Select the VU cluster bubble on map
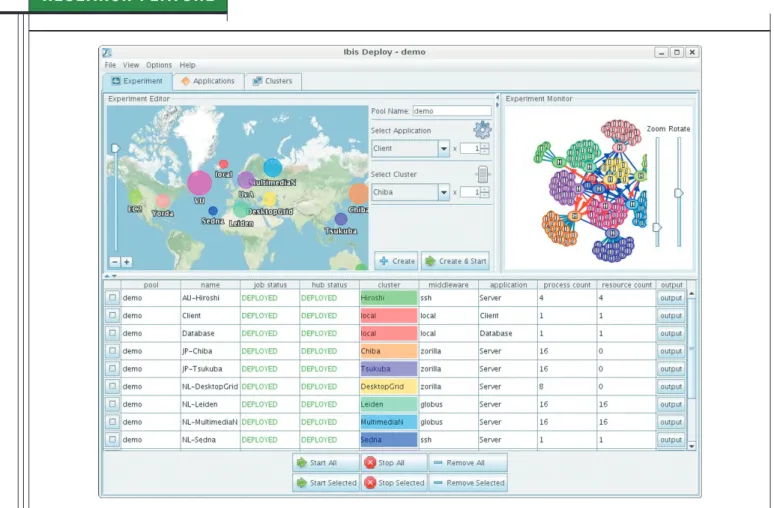The image size is (774, 508). tap(199, 183)
